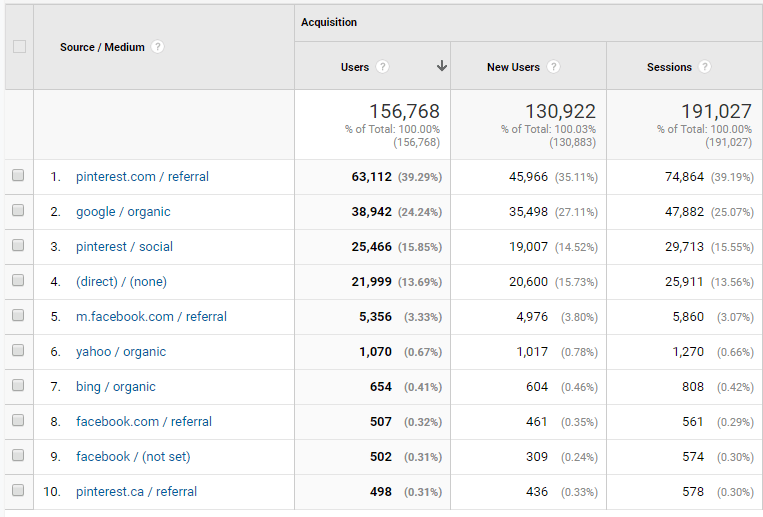
Task: Check the (direct) / (none) row checkbox
Action: 18,280
